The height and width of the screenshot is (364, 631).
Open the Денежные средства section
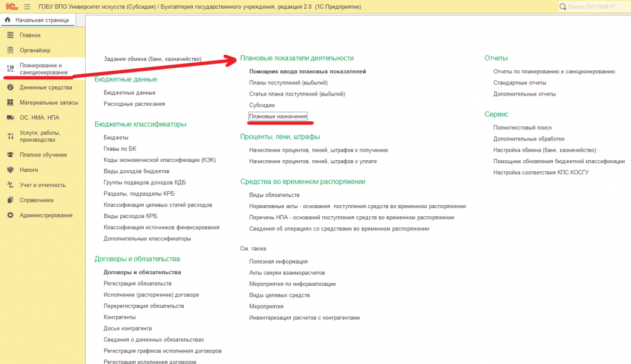point(43,87)
